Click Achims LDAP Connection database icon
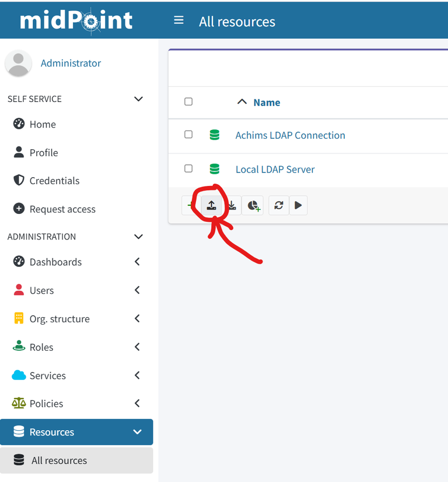 [x=215, y=135]
